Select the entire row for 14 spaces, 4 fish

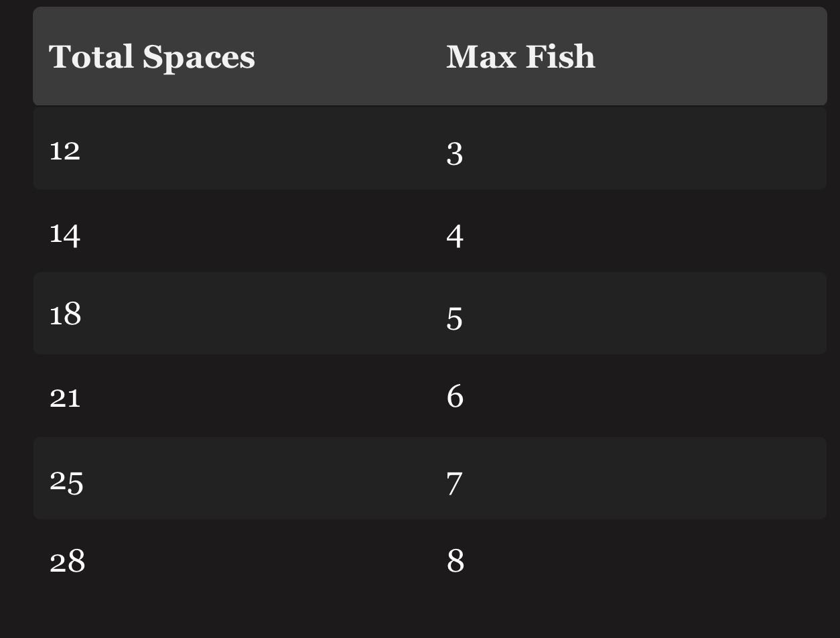(x=430, y=231)
